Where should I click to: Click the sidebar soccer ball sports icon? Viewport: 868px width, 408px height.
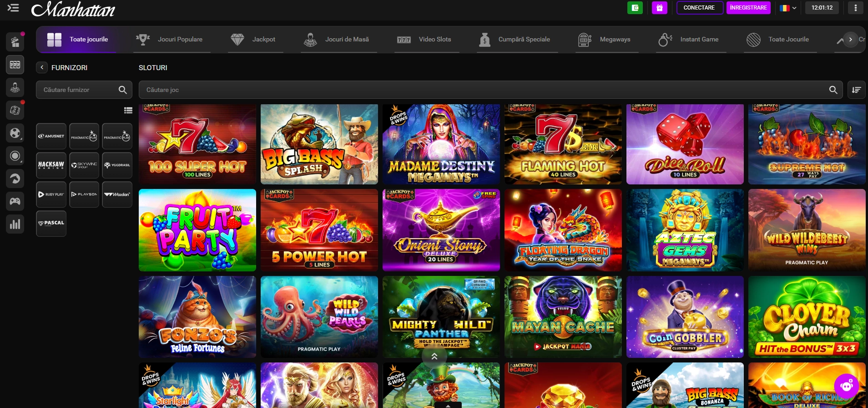(x=15, y=133)
